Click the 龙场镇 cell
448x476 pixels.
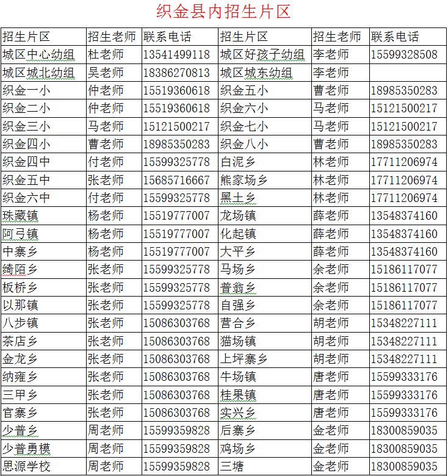(265, 216)
